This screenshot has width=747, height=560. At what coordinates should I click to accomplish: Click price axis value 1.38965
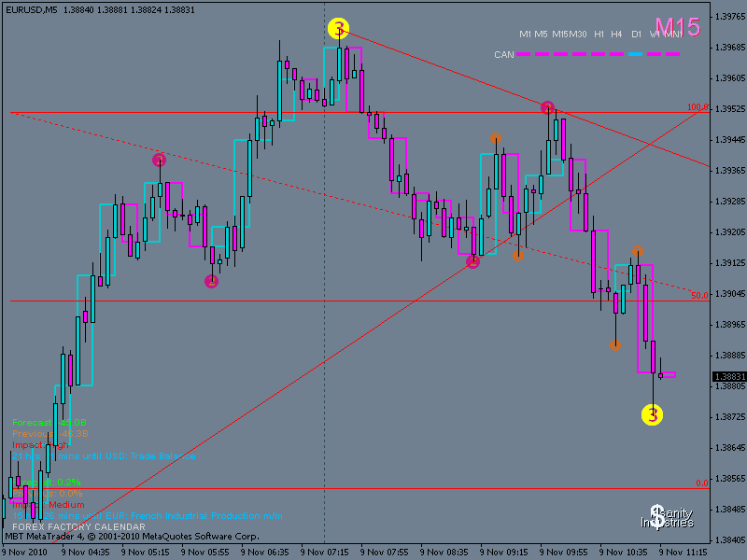pos(730,325)
